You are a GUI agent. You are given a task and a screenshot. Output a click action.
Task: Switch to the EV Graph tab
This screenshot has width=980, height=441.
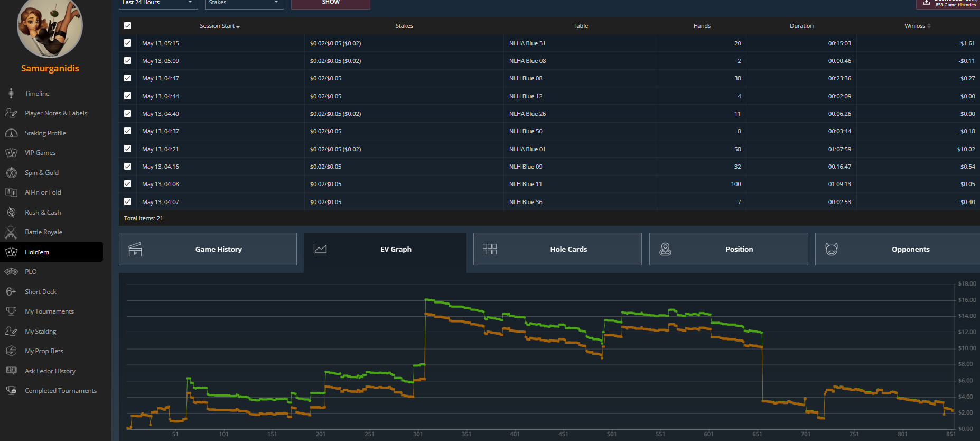[x=385, y=252]
